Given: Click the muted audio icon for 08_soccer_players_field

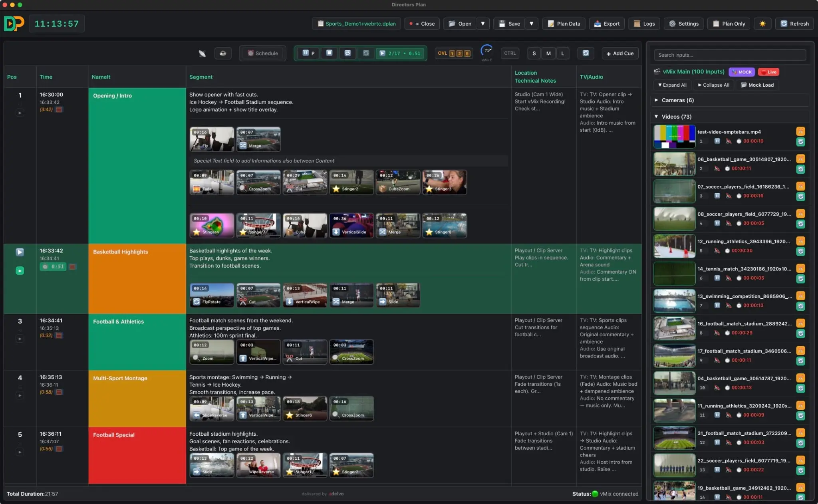Looking at the screenshot, I should tap(729, 223).
